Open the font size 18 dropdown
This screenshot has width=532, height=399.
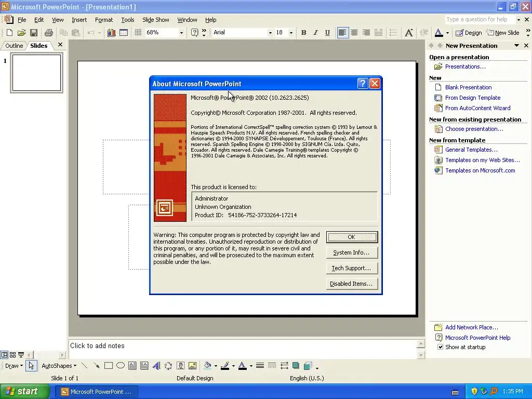[x=291, y=33]
